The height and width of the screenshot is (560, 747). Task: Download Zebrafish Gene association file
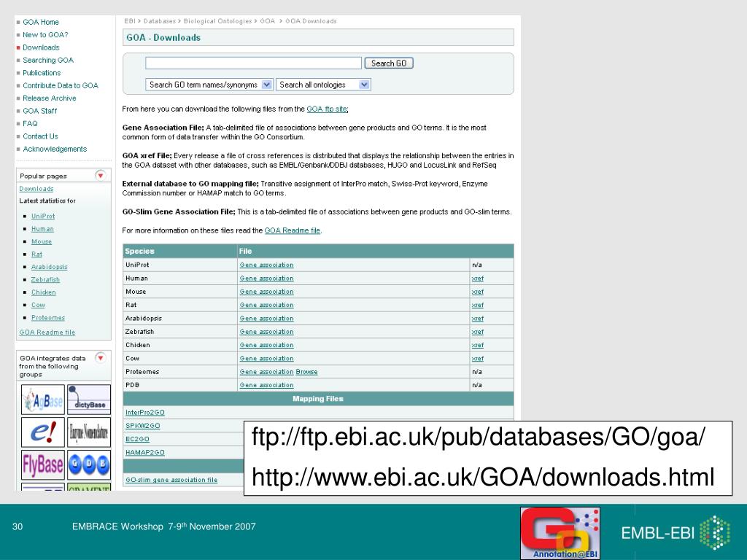click(x=267, y=332)
